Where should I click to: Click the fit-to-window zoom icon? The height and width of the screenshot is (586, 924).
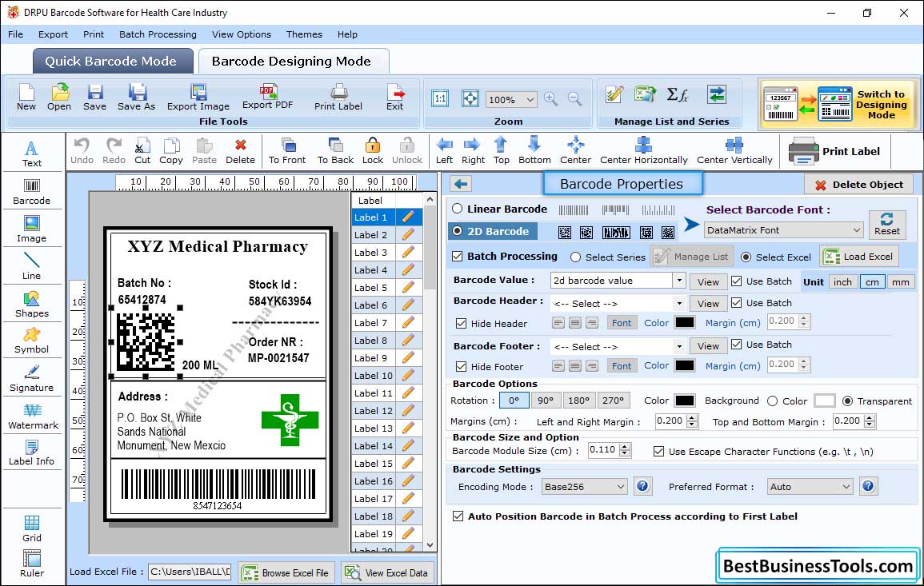coord(470,99)
